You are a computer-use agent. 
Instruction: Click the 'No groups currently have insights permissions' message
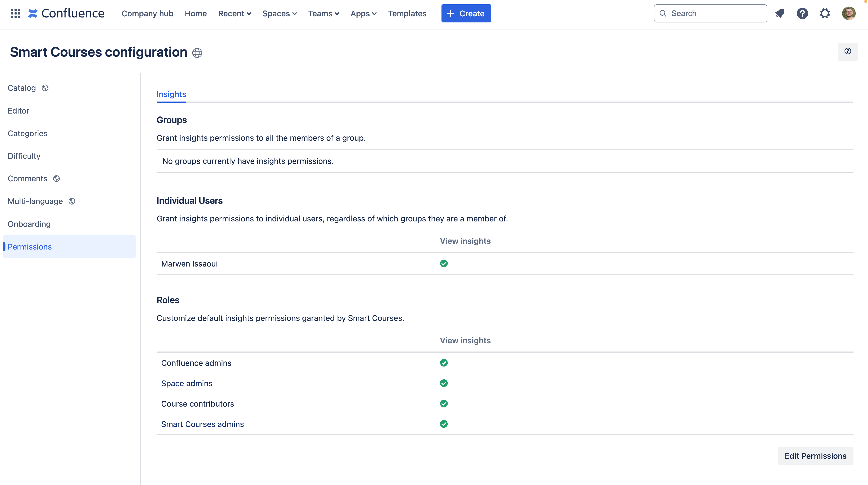248,161
